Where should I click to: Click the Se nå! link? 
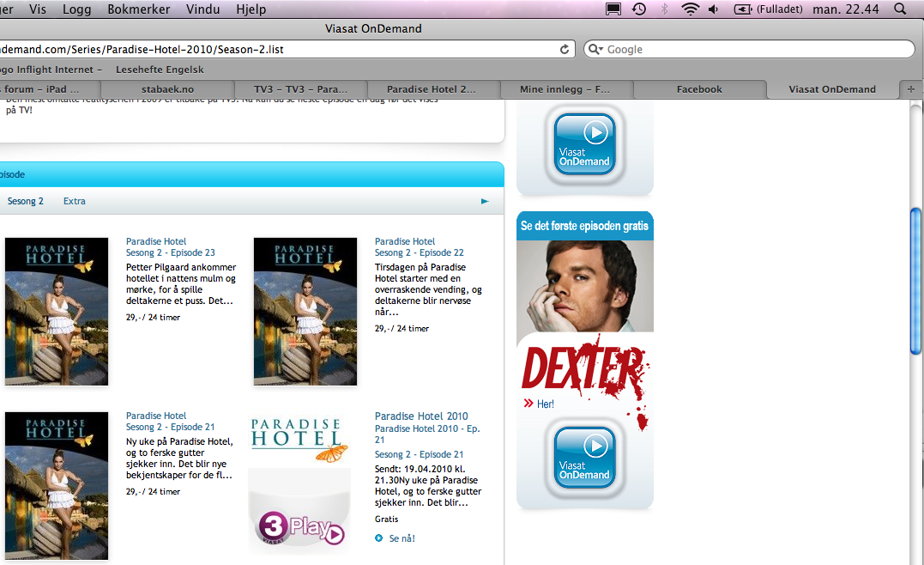pos(402,538)
